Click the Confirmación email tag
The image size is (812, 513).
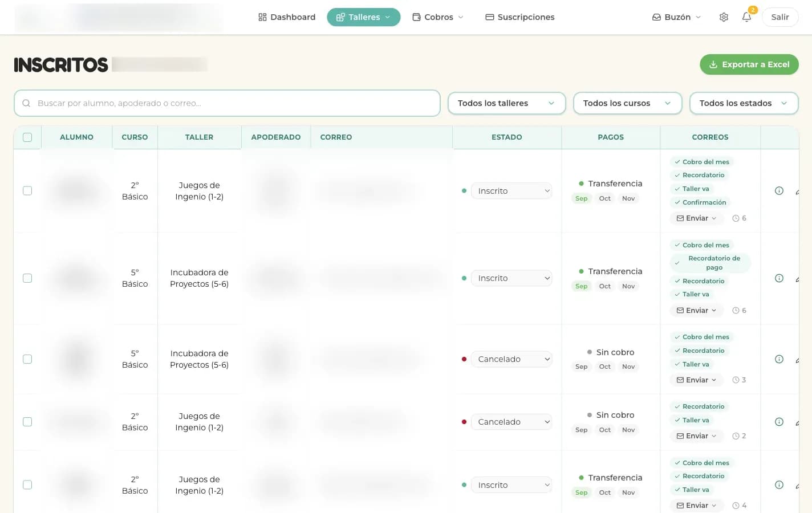tap(700, 202)
